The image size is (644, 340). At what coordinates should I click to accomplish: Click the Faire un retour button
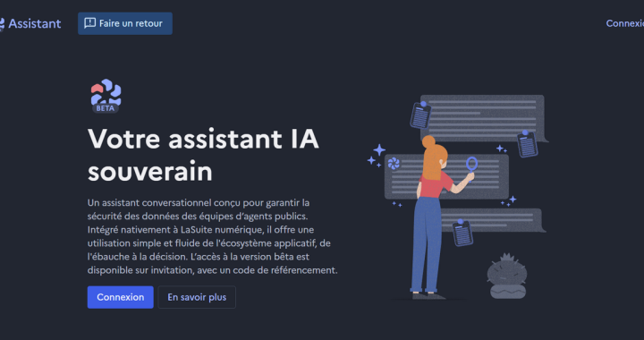click(125, 23)
